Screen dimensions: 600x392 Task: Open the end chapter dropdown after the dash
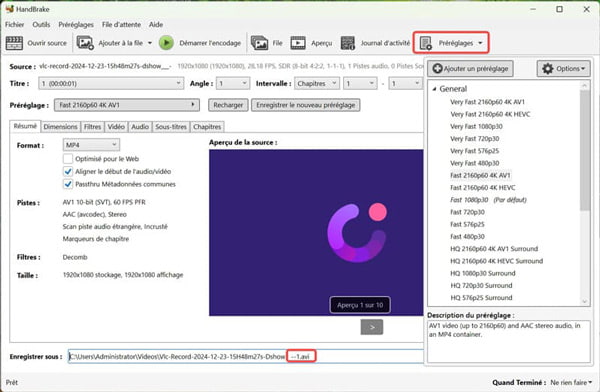406,83
